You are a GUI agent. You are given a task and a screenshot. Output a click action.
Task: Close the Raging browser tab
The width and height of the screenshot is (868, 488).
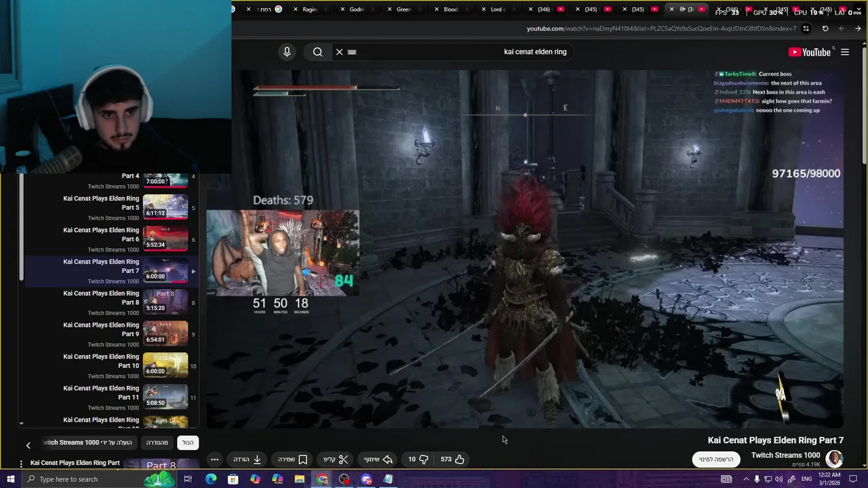pyautogui.click(x=294, y=9)
